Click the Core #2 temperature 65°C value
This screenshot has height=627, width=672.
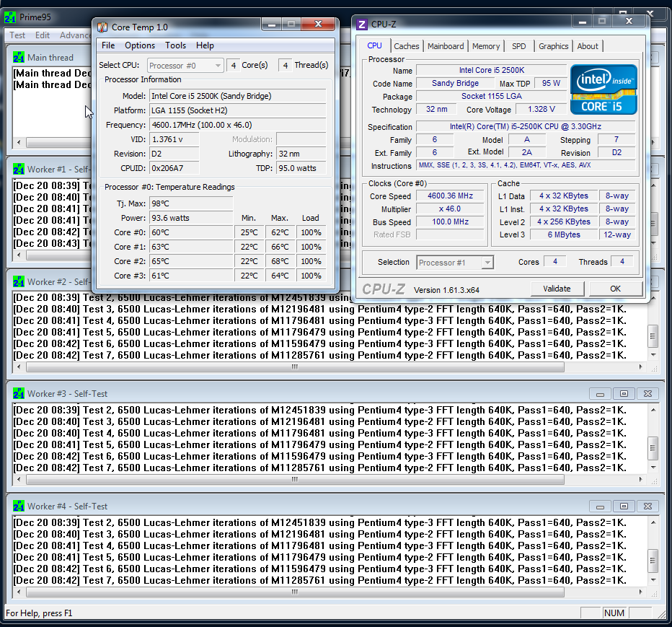coord(191,261)
